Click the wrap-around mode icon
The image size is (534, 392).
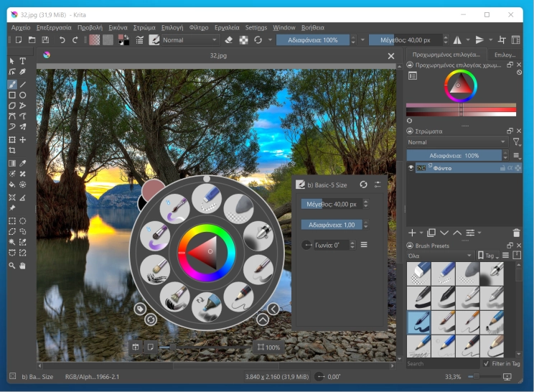[502, 40]
